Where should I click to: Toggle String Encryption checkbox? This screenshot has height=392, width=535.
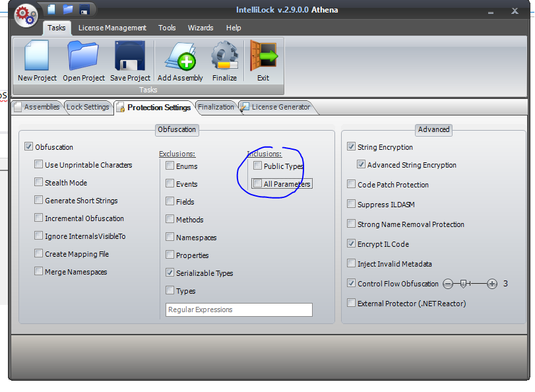coord(351,147)
